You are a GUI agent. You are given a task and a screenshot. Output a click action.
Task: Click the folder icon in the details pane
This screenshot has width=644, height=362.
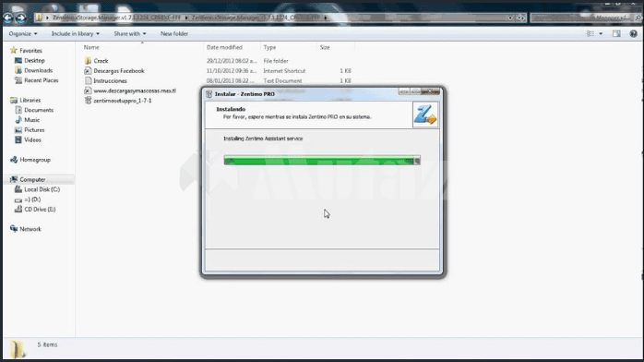point(18,349)
